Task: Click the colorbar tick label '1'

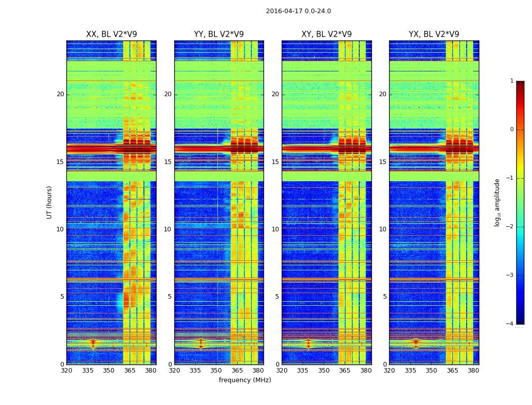Action: [512, 80]
